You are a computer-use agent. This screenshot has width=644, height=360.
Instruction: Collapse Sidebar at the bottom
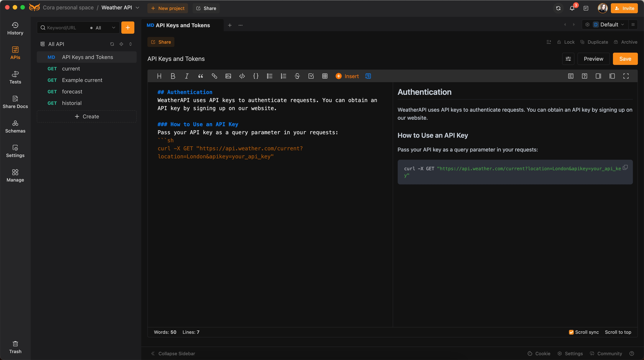(x=173, y=353)
